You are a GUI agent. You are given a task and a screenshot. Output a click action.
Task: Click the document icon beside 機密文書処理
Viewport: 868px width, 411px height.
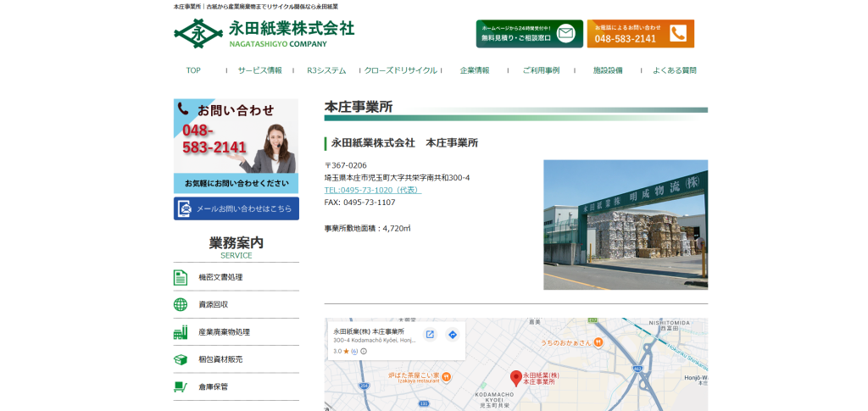[x=181, y=277]
